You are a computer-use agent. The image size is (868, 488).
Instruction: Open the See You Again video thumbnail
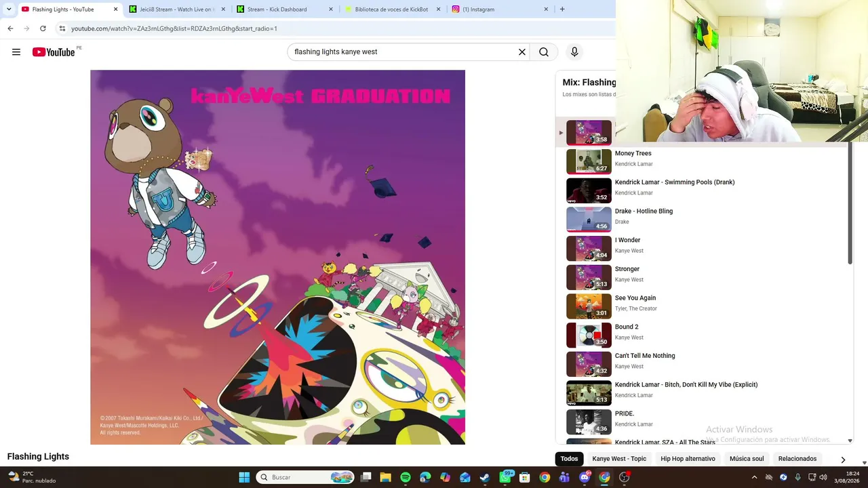coord(589,306)
